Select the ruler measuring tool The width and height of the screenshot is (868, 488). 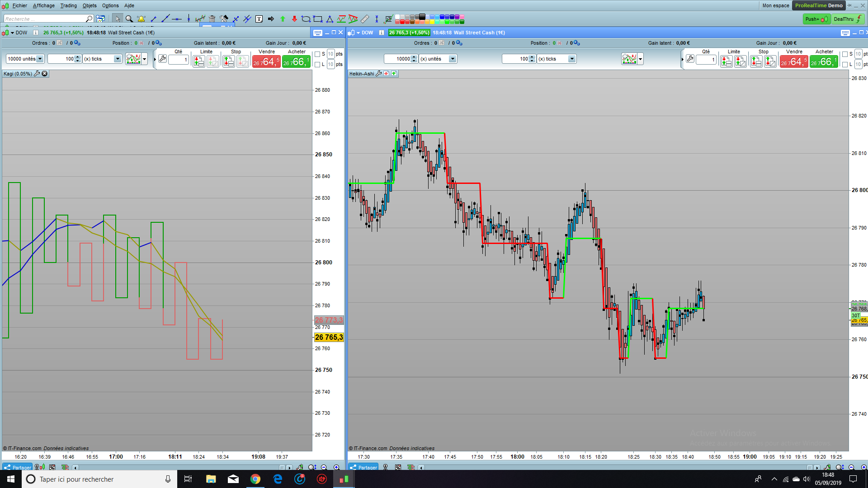(365, 19)
